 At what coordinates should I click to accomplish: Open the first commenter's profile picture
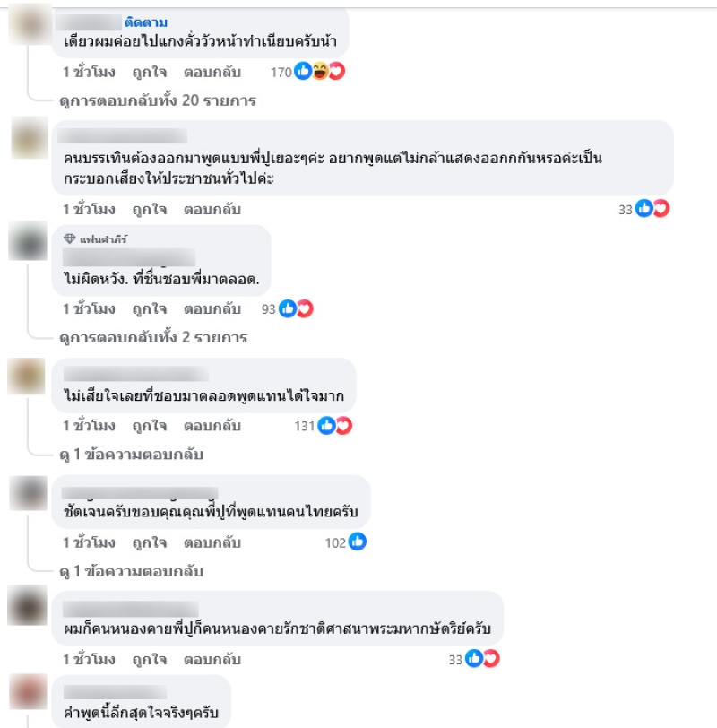30,23
